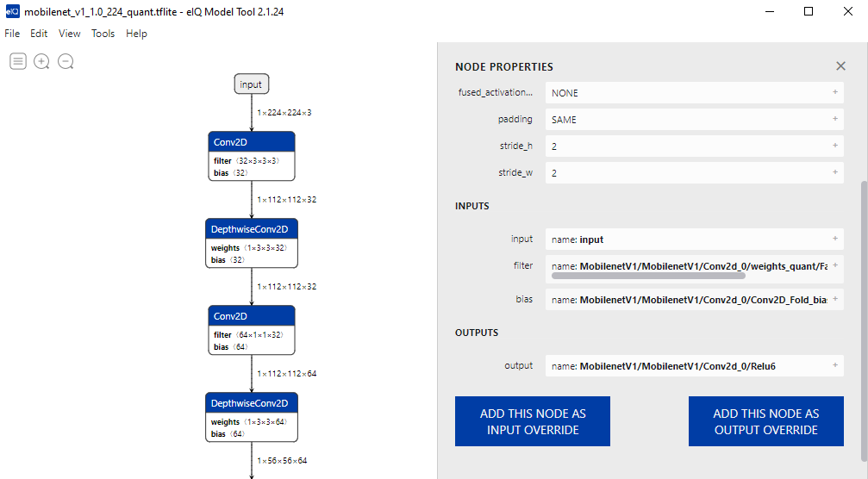Open the File menu
The height and width of the screenshot is (479, 868).
[x=12, y=34]
